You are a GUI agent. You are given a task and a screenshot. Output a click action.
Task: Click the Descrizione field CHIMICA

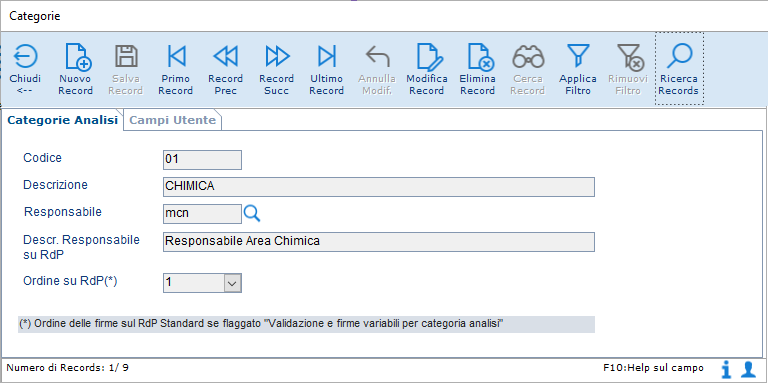(379, 187)
